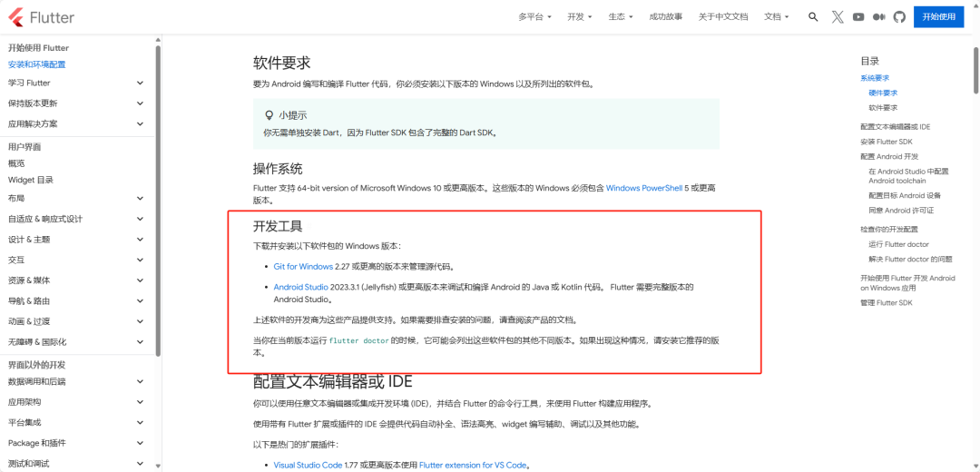The width and height of the screenshot is (980, 472).
Task: Open the Git for Windows link
Action: (303, 266)
